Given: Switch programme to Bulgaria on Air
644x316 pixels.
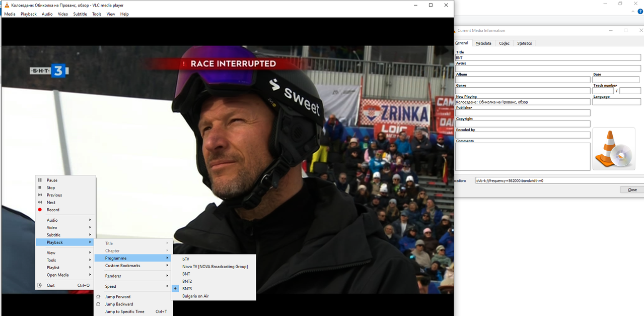Looking at the screenshot, I should click(x=213, y=296).
